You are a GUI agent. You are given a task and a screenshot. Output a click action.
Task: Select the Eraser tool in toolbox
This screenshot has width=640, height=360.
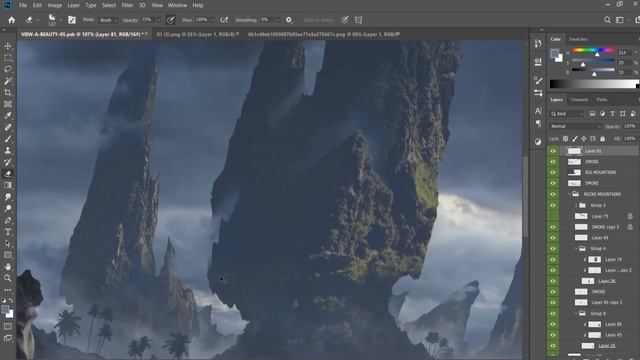click(8, 173)
